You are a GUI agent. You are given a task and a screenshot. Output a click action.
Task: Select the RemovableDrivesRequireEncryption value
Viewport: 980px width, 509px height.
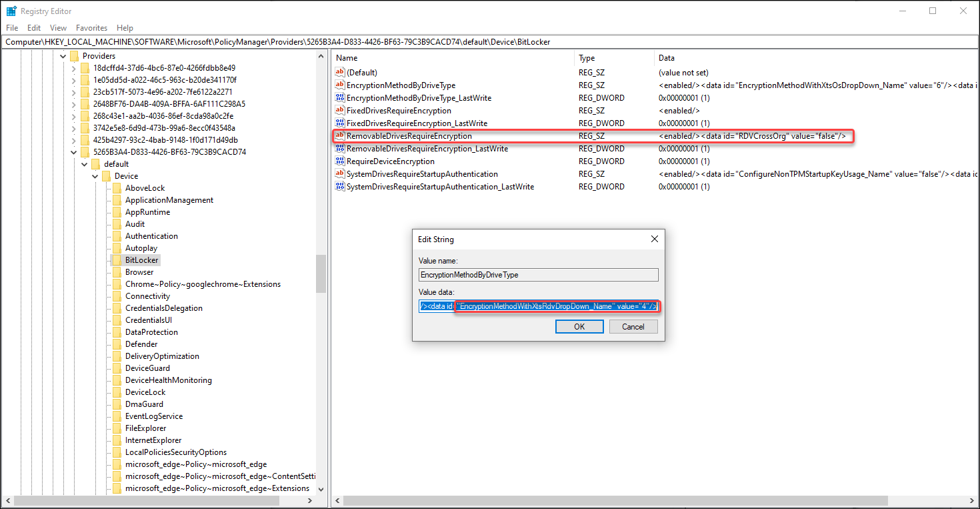click(409, 136)
